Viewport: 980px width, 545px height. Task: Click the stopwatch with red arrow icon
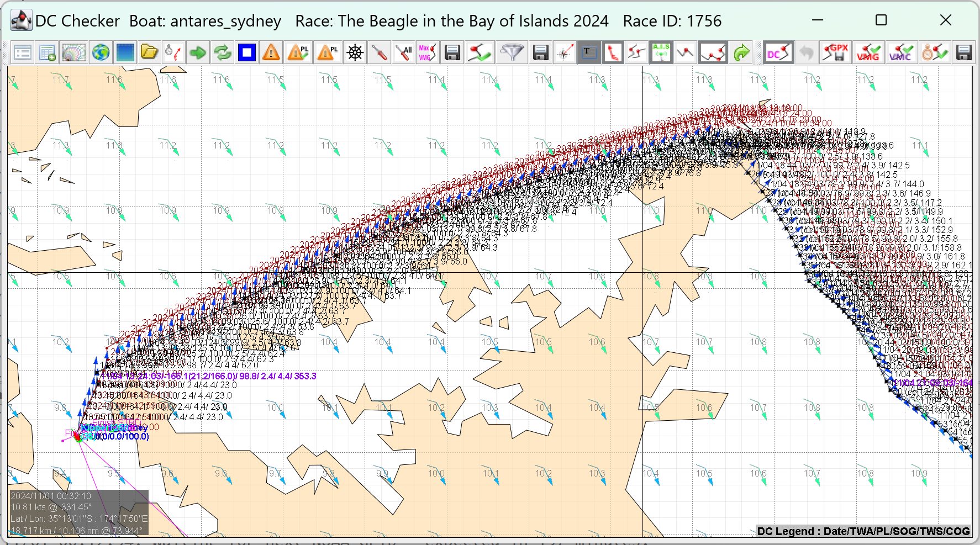(173, 53)
